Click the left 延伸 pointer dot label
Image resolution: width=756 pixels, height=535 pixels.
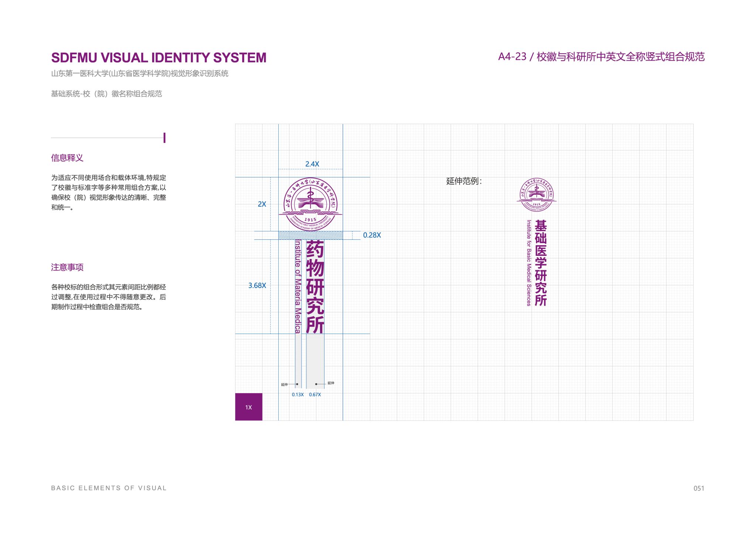[285, 385]
